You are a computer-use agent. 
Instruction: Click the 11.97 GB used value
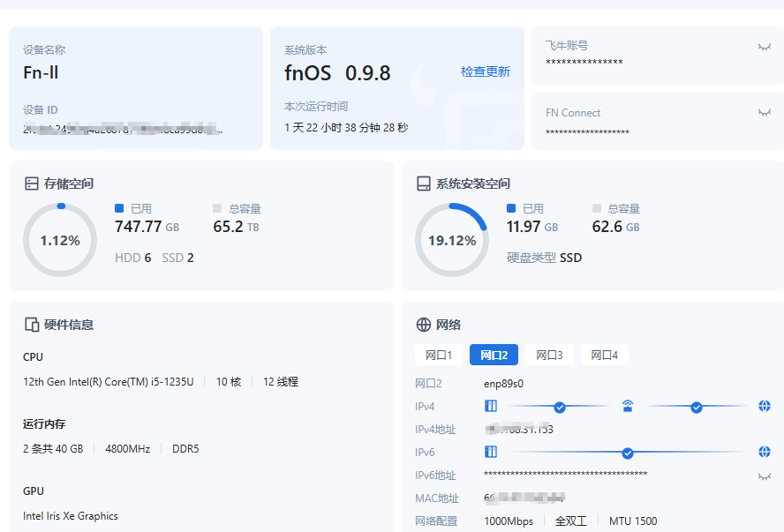coord(532,227)
